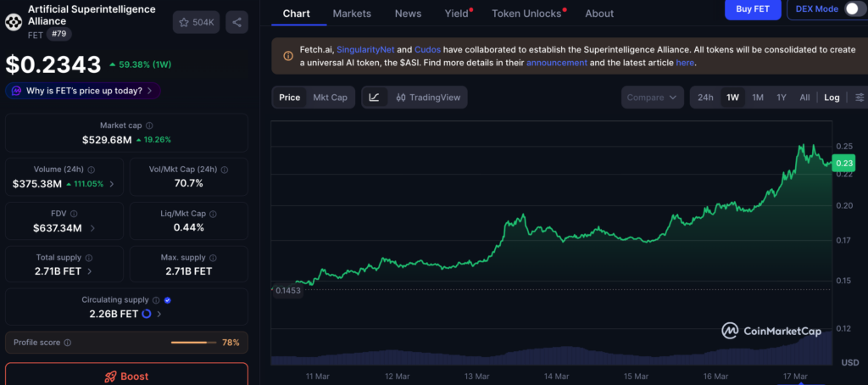
Task: Select the line chart style icon
Action: coord(374,98)
